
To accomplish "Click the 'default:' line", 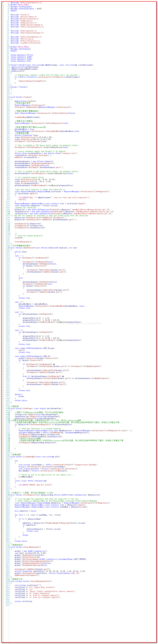I will click(x=19, y=395).
